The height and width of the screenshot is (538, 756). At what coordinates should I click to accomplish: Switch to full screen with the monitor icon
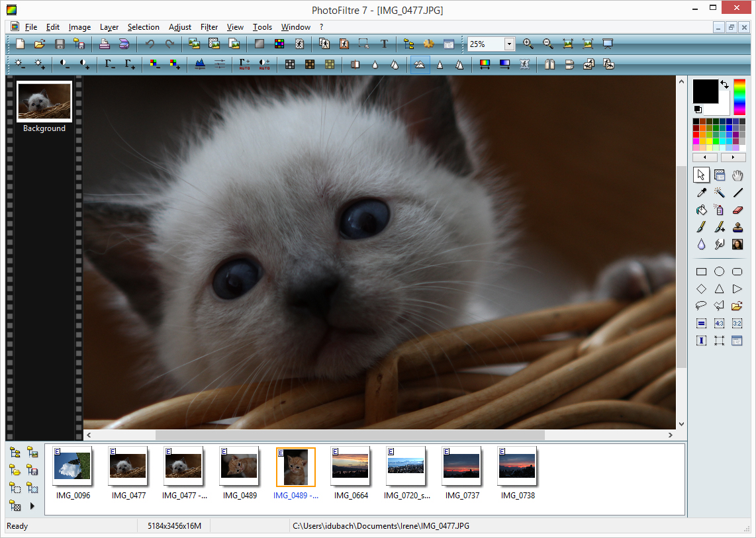coord(608,44)
